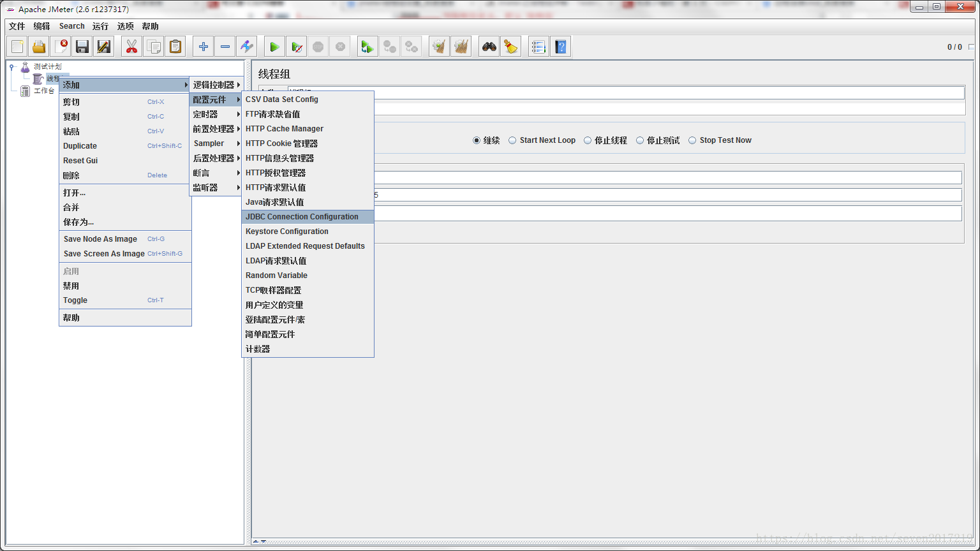980x551 pixels.
Task: Click Remote start all icon
Action: (x=367, y=47)
